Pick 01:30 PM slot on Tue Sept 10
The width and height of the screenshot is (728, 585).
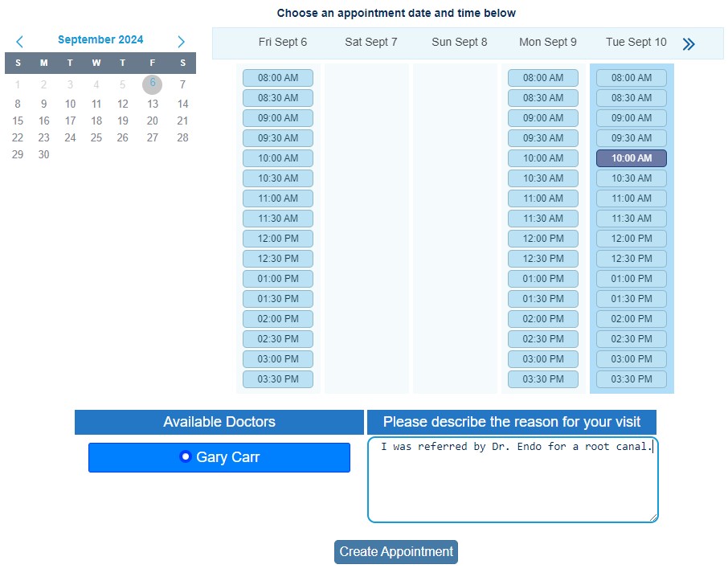631,299
